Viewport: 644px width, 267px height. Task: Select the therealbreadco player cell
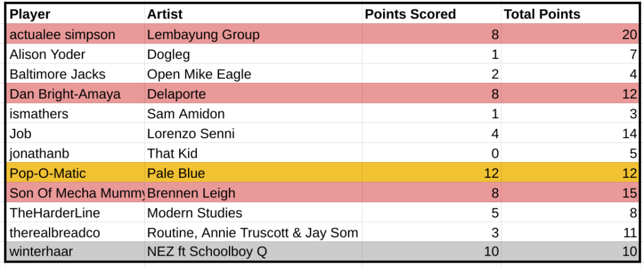click(55, 232)
